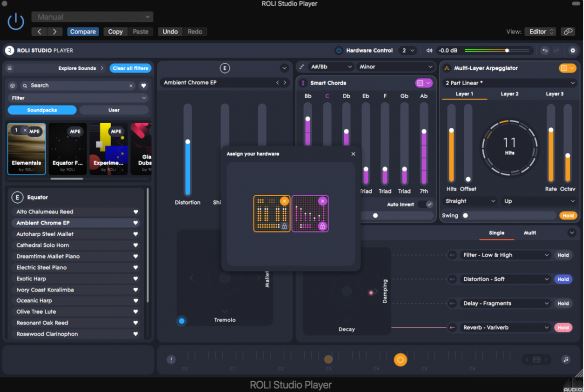584x392 pixels.
Task: Open the Filter dropdown in browser
Action: [78, 98]
